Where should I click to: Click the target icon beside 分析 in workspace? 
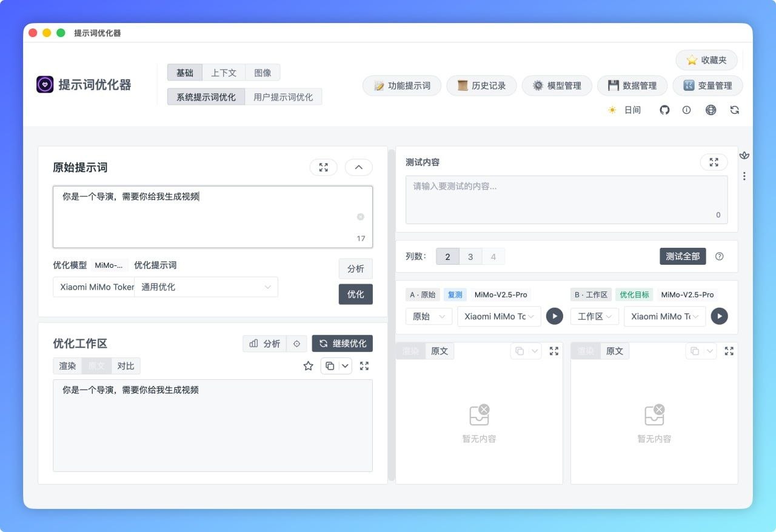tap(296, 344)
